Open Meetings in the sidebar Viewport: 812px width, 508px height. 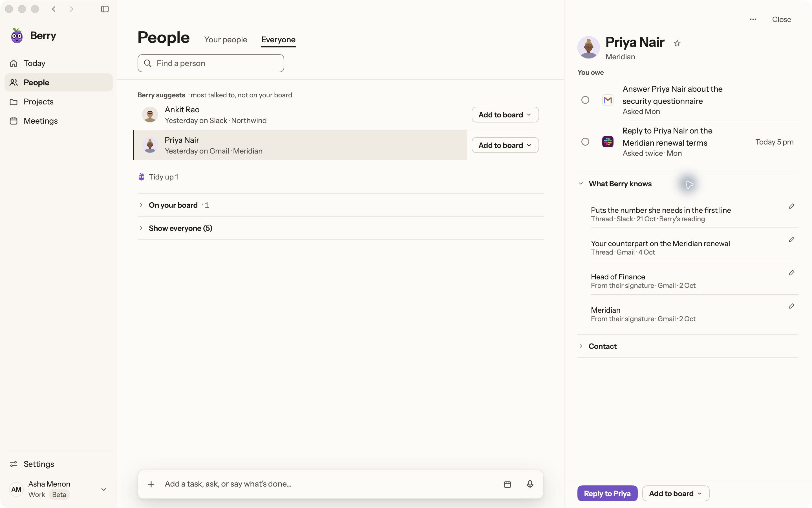[x=58, y=121]
